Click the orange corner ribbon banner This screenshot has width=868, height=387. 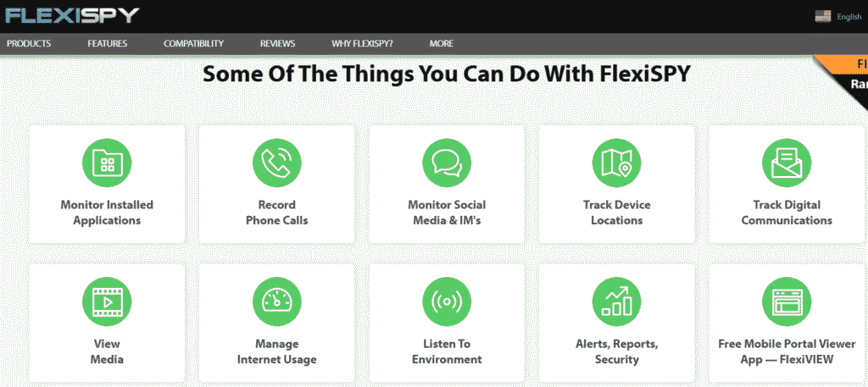pos(847,64)
